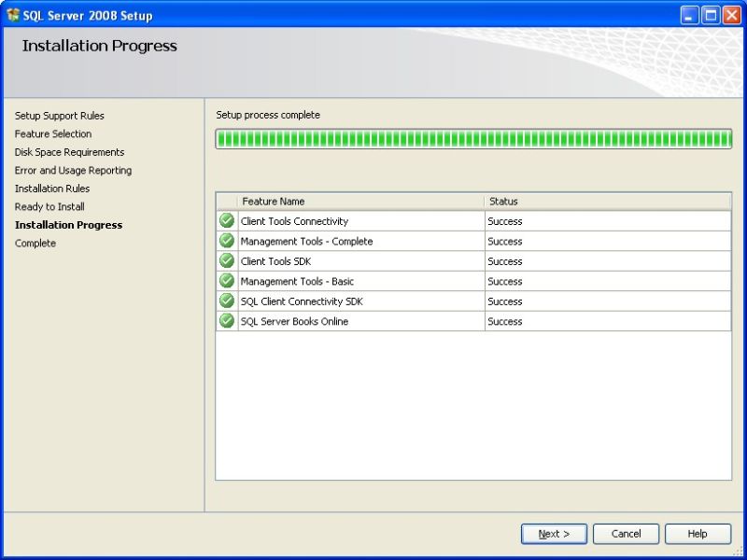The height and width of the screenshot is (560, 747).
Task: Click the success icon next to Client Tools SDK
Action: [x=225, y=261]
